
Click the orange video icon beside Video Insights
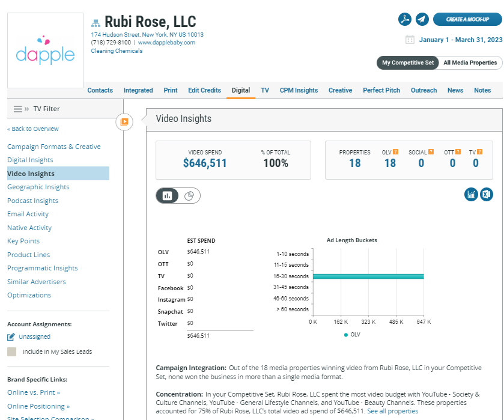pos(124,122)
